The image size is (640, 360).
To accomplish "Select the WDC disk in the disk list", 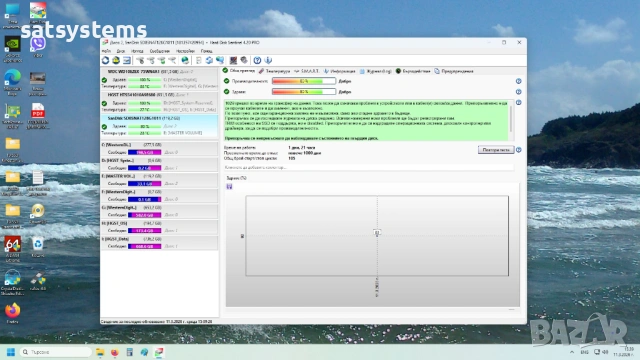I will 159,79.
